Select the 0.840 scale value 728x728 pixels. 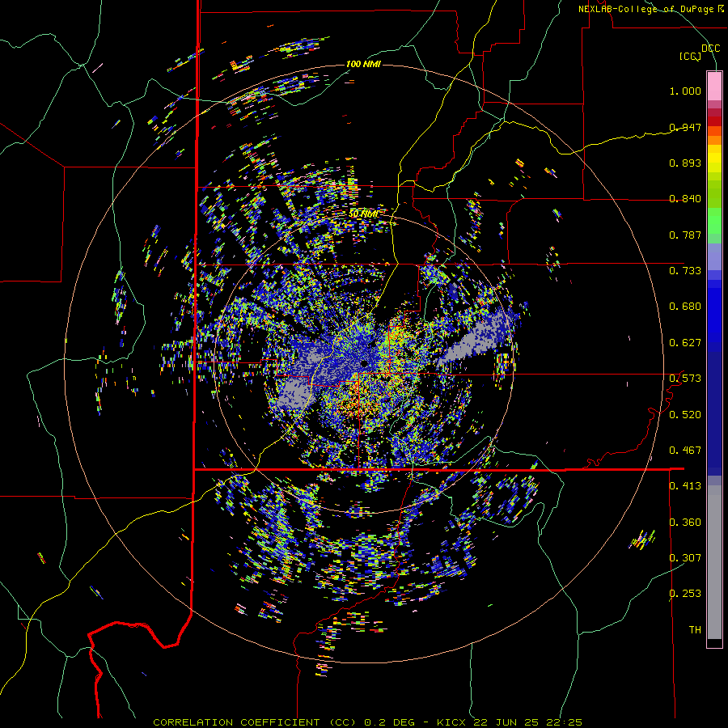tap(685, 199)
